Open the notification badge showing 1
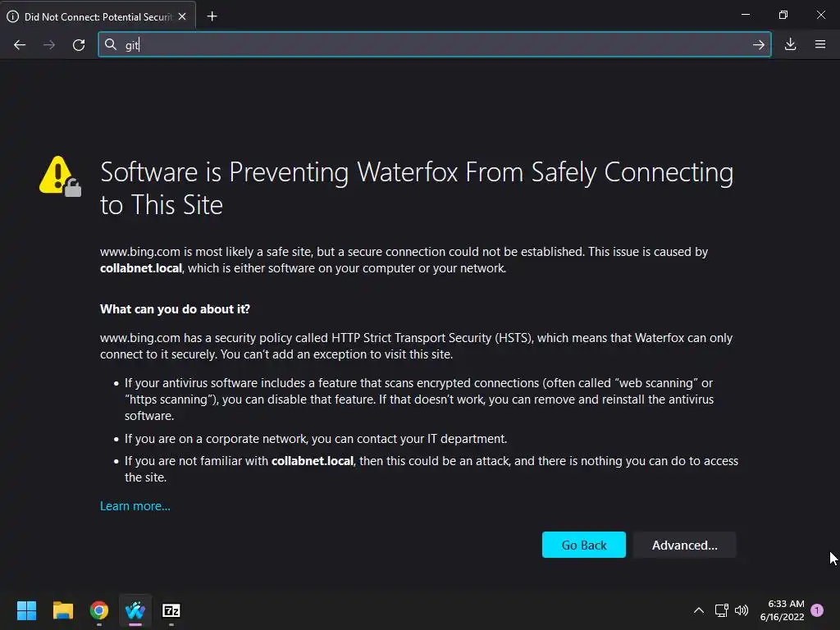 (x=817, y=610)
